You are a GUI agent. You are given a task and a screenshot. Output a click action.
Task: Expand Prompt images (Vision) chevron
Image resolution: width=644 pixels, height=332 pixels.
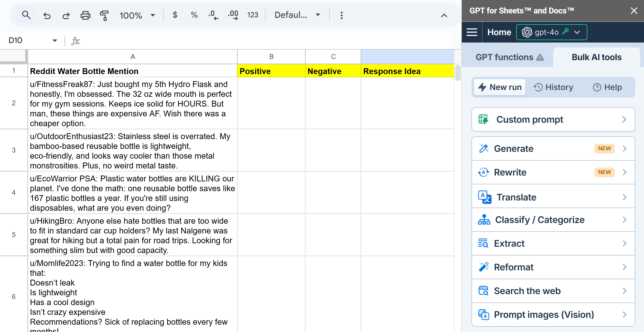coord(624,314)
